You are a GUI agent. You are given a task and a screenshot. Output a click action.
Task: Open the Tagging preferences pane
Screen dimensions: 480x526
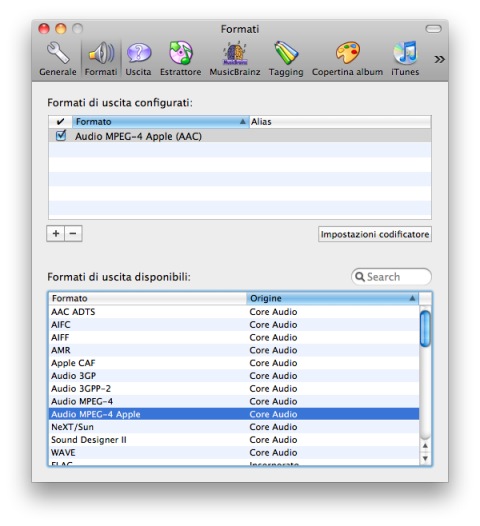[286, 59]
